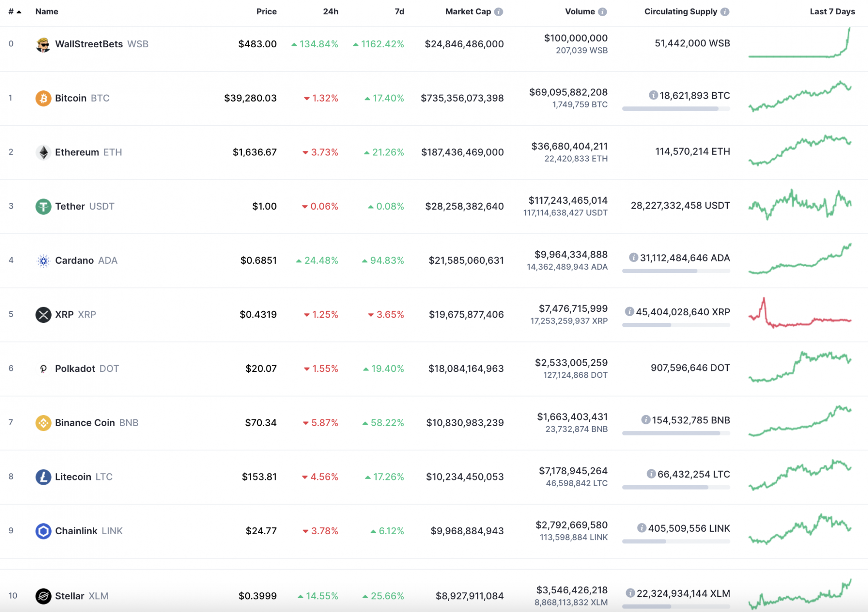Open the WallStreetBets WSB coin page
868x612 pixels.
click(102, 44)
